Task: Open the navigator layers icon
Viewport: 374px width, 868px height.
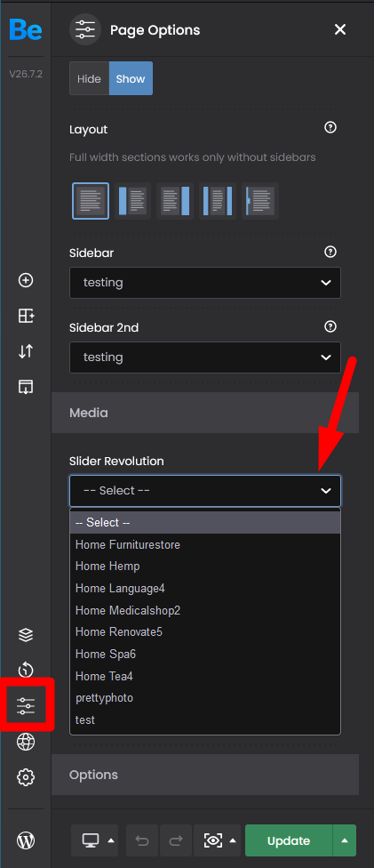Action: 26,634
